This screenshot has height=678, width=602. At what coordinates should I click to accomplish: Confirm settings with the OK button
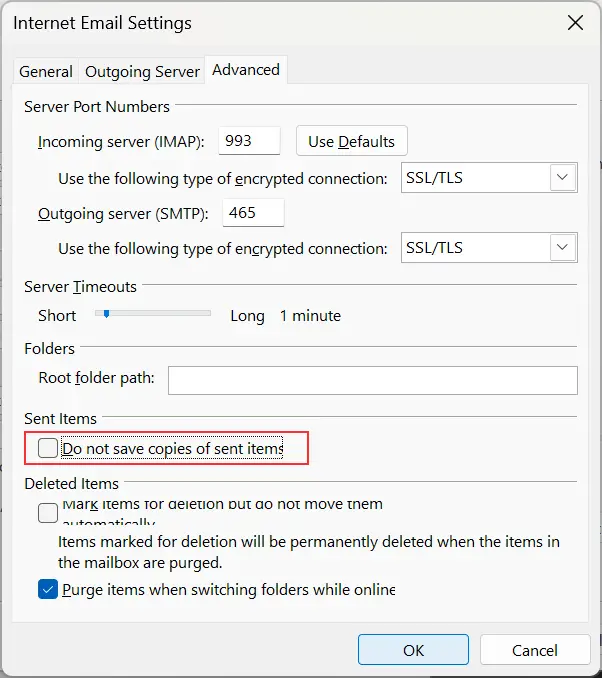pos(414,650)
